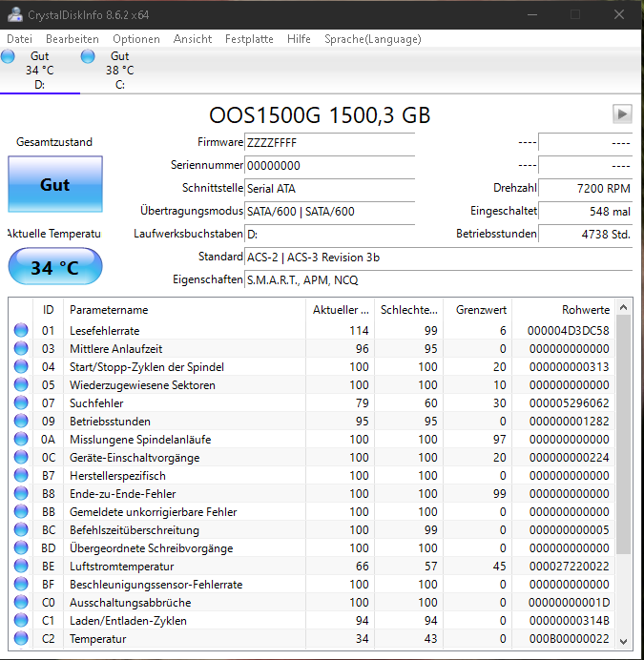Click the Rohwerte column header
The height and width of the screenshot is (660, 644).
coord(563,310)
